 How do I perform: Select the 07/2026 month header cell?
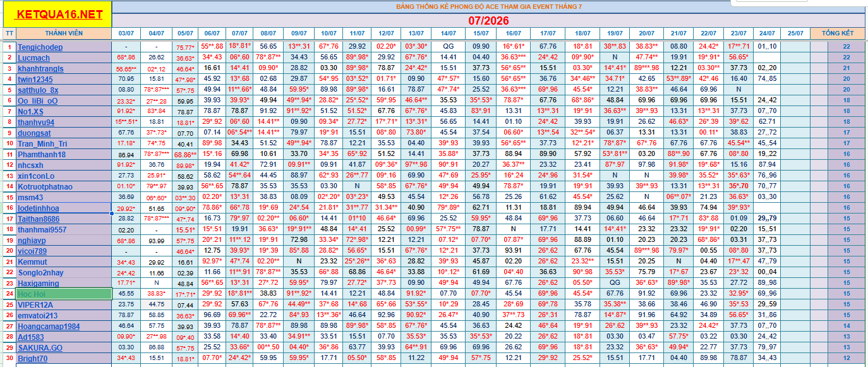489,20
